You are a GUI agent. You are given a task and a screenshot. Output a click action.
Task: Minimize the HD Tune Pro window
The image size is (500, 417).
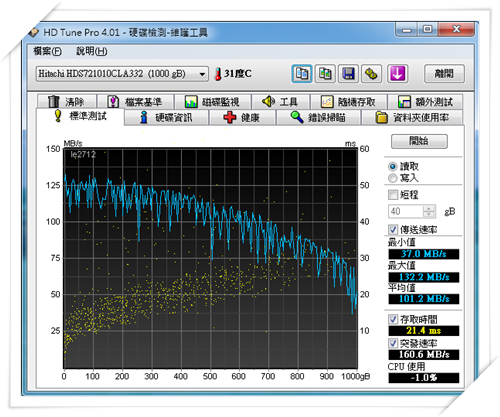406,30
